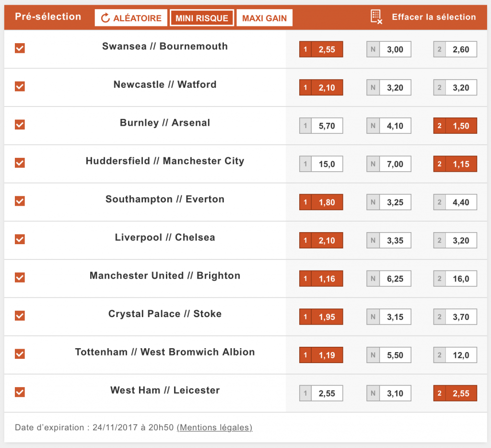
Task: Select the MINI RISQUE preset
Action: point(202,18)
